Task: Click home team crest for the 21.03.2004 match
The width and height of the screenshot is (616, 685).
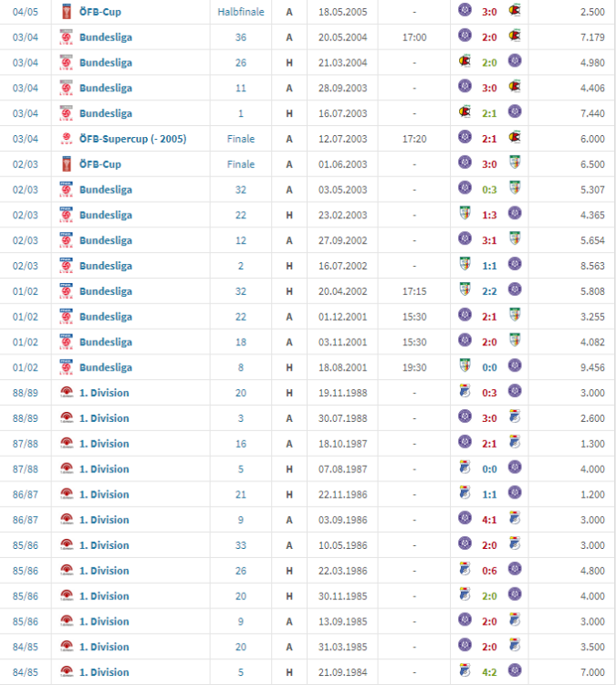Action: coord(465,63)
